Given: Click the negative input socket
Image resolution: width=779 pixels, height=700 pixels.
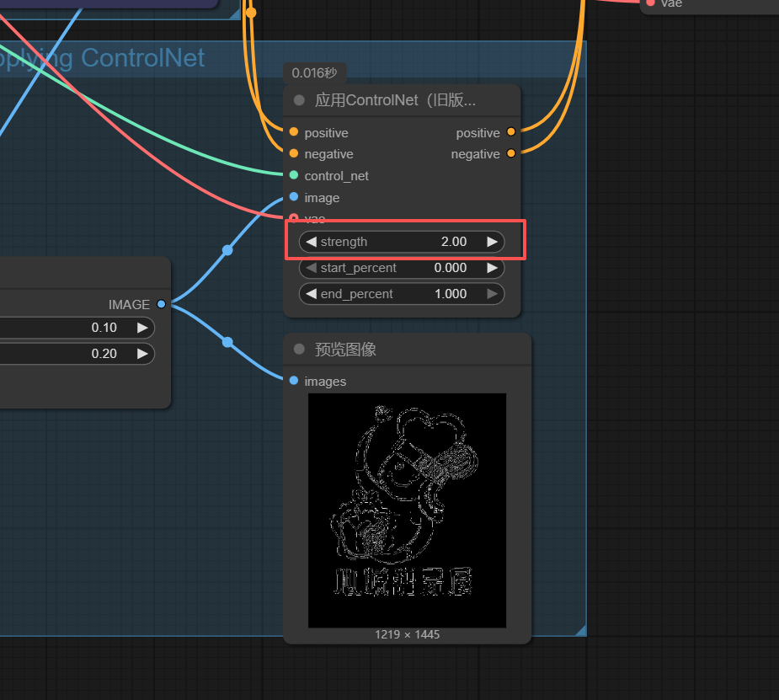Looking at the screenshot, I should 294,153.
